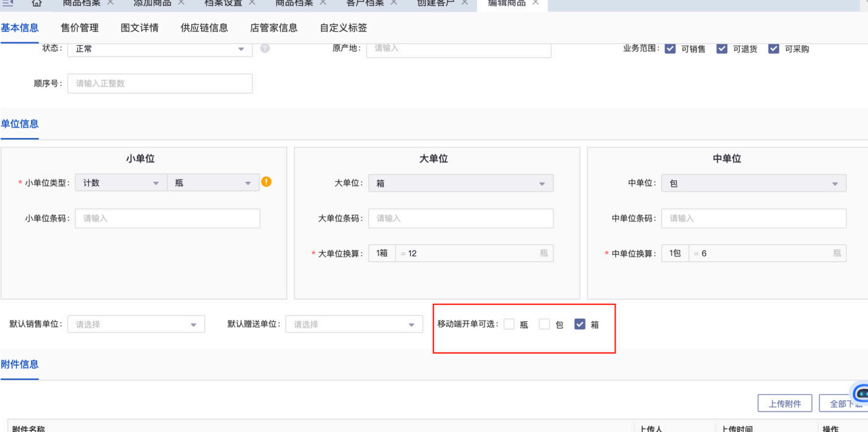
Task: Expand the 大单位 dropdown showing 箱
Action: tap(460, 184)
